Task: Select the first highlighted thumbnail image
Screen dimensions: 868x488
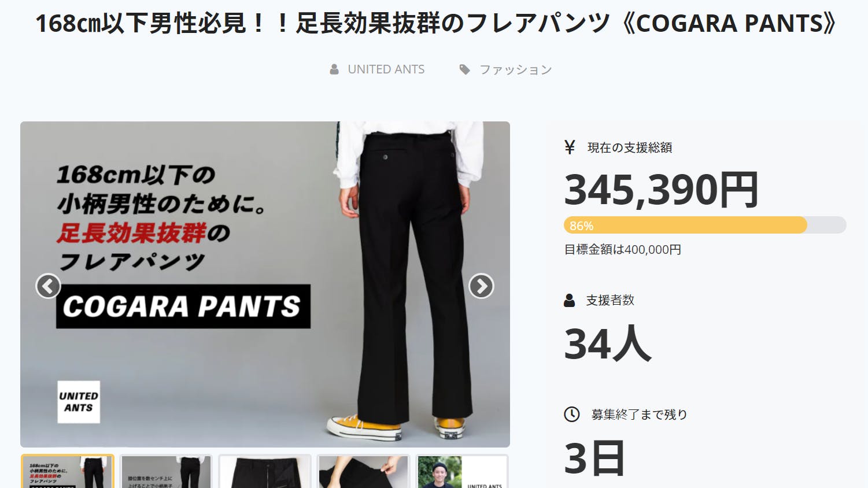Action: 68,471
